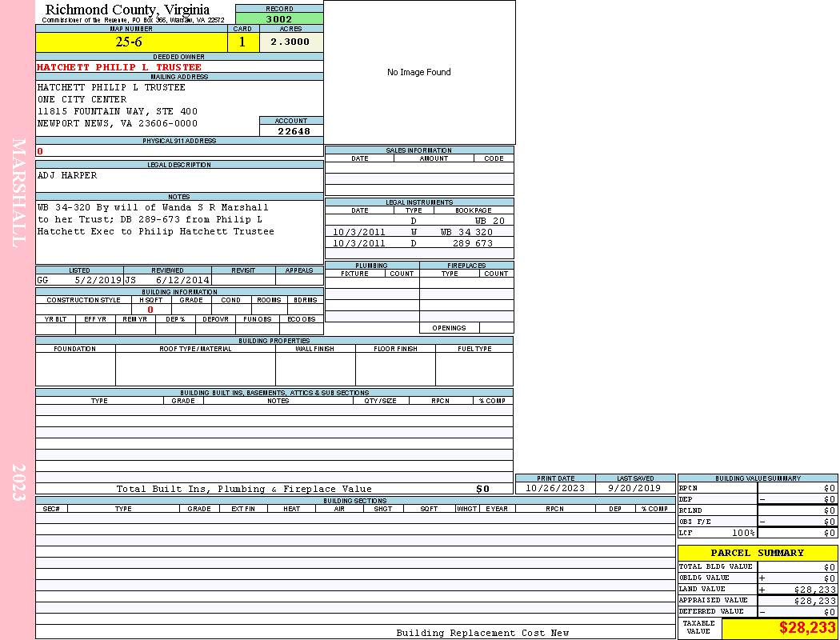
Task: Click the card number 1 field
Action: click(242, 42)
